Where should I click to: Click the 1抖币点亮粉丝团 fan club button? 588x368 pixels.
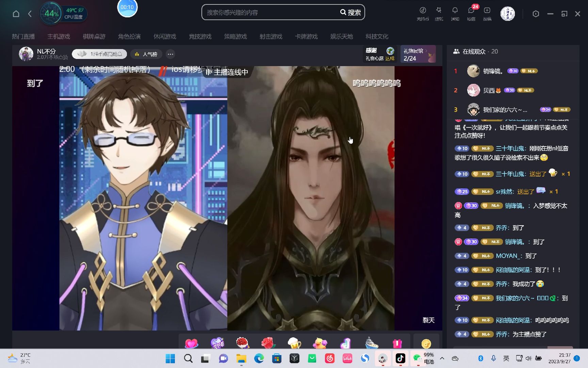pyautogui.click(x=99, y=54)
